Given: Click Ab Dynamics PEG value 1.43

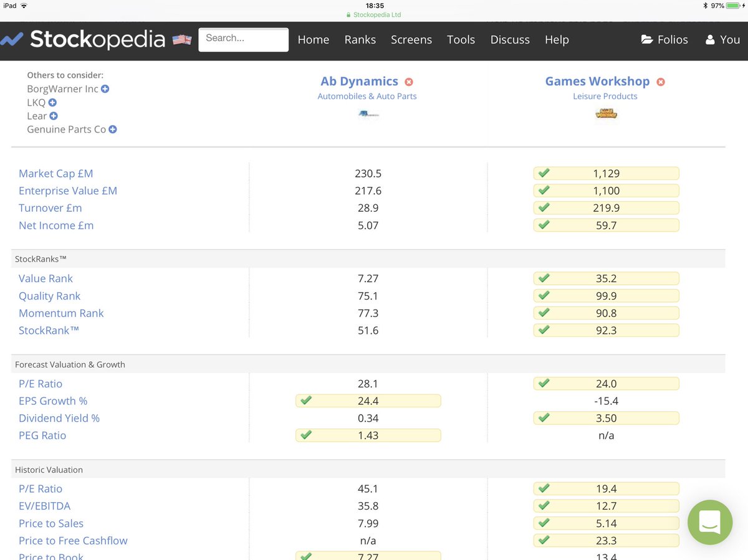Looking at the screenshot, I should click(x=368, y=435).
